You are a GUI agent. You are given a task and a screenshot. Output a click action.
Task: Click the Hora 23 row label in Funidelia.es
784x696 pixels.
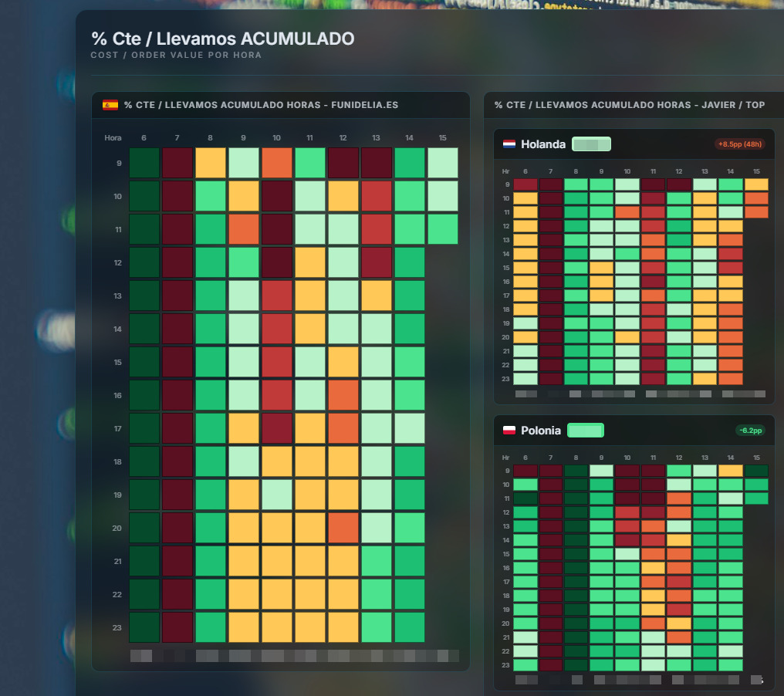click(x=117, y=627)
